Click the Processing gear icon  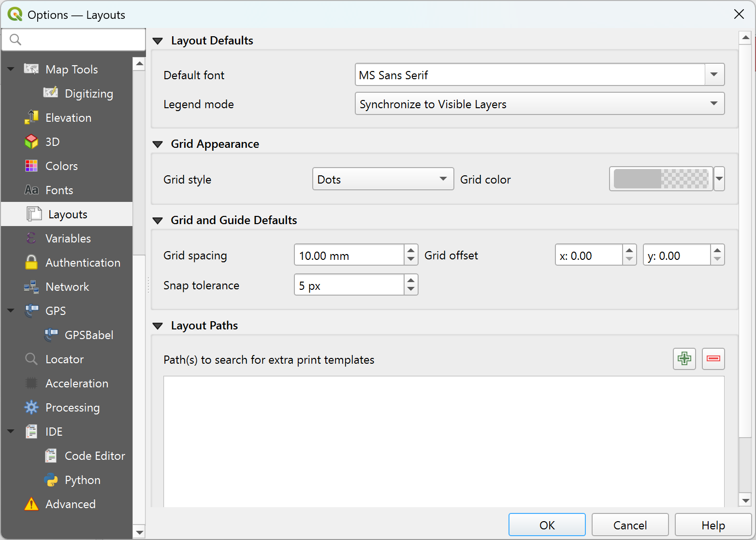[x=31, y=407]
